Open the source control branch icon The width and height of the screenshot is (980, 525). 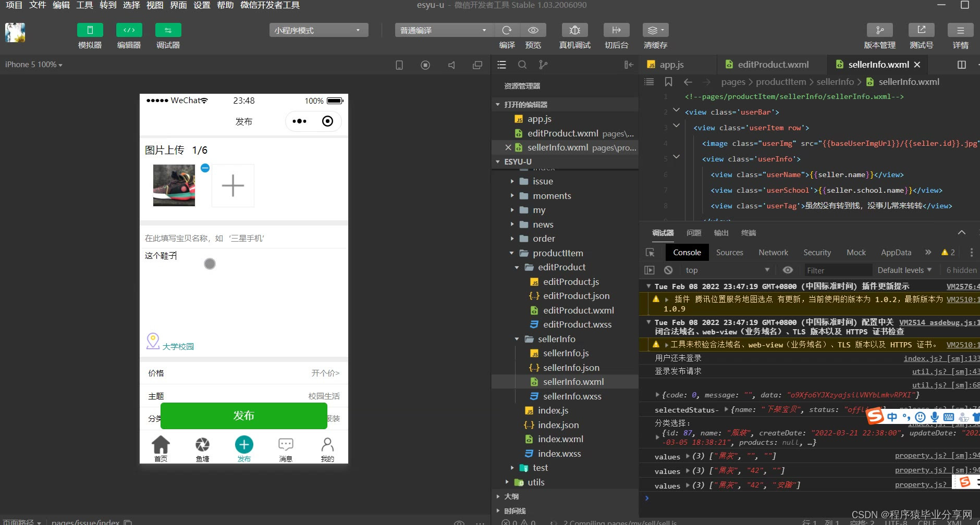point(543,65)
